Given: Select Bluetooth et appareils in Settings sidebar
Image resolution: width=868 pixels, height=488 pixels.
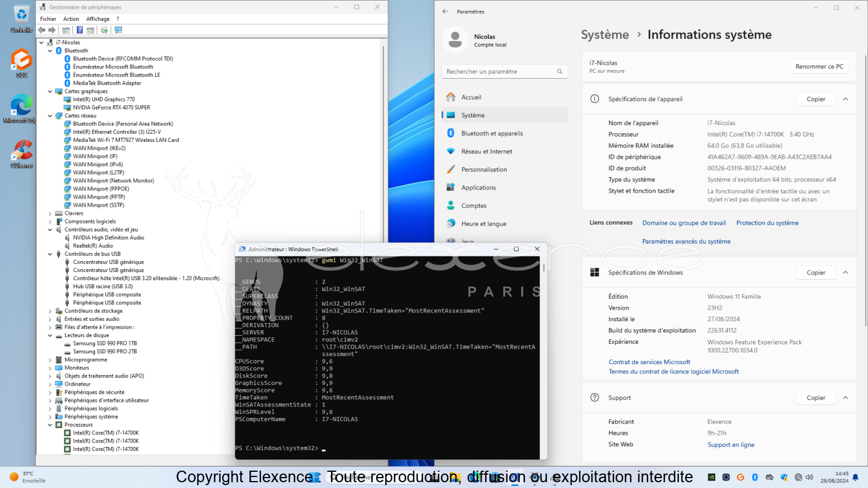Looking at the screenshot, I should (x=492, y=134).
